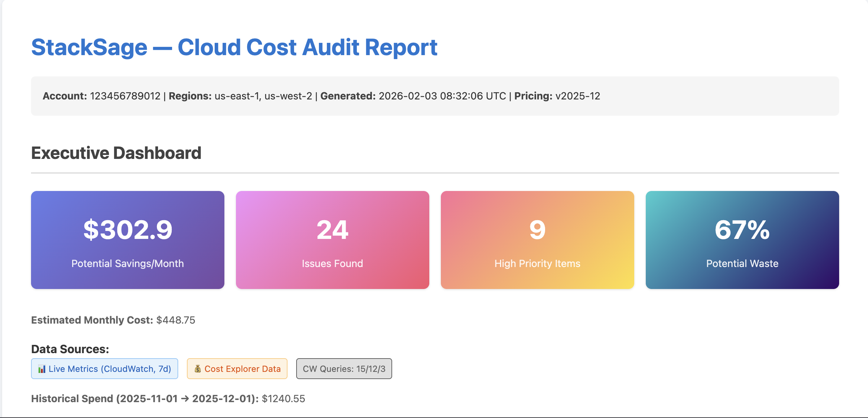Click the account number 123456789012
The height and width of the screenshot is (418, 868).
point(125,96)
